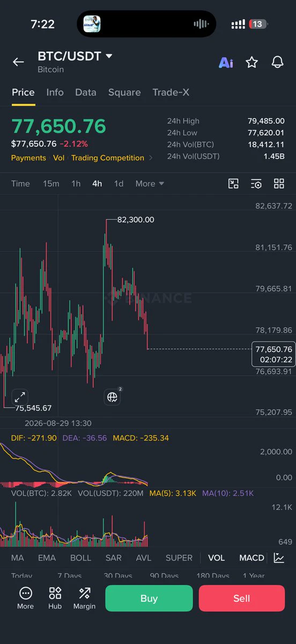This screenshot has height=644, width=296.
Task: Tap the Bitcoin subtitle under pair name
Action: [x=50, y=69]
